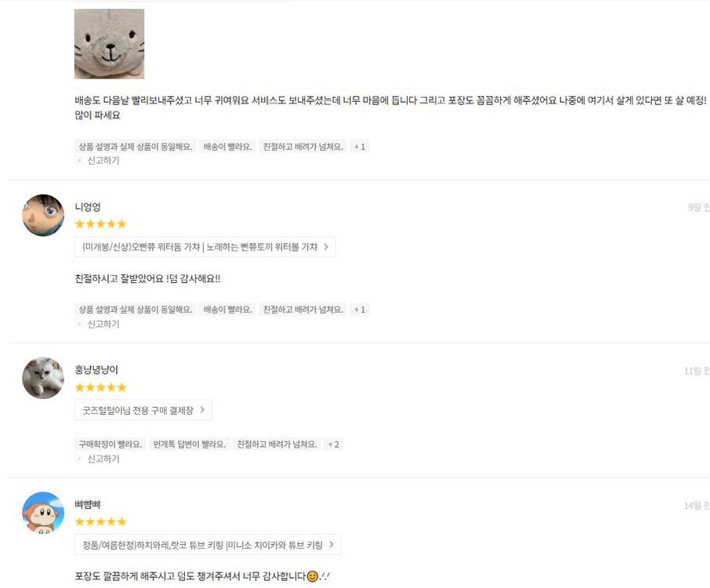Expand the +1 hidden tags on the first review
This screenshot has width=710, height=588.
(x=359, y=146)
